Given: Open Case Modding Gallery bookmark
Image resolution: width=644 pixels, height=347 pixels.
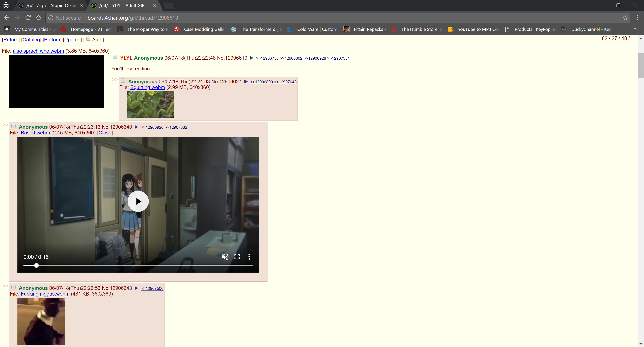Looking at the screenshot, I should click(200, 29).
